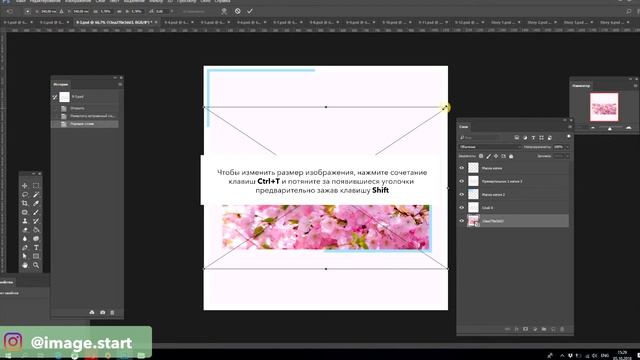Commit the transform with checkmark
Screen dimensions: 640x360
(x=250, y=11)
